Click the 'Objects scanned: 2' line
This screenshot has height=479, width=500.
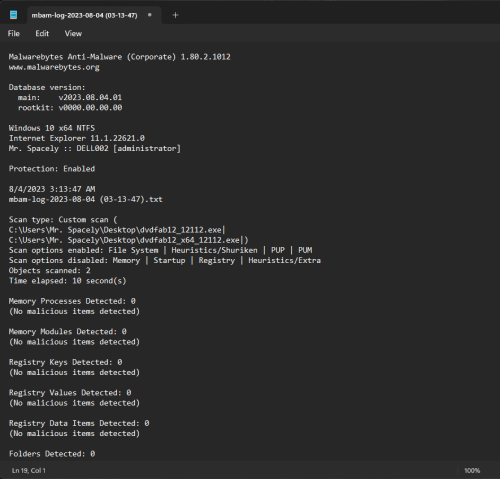(49, 271)
